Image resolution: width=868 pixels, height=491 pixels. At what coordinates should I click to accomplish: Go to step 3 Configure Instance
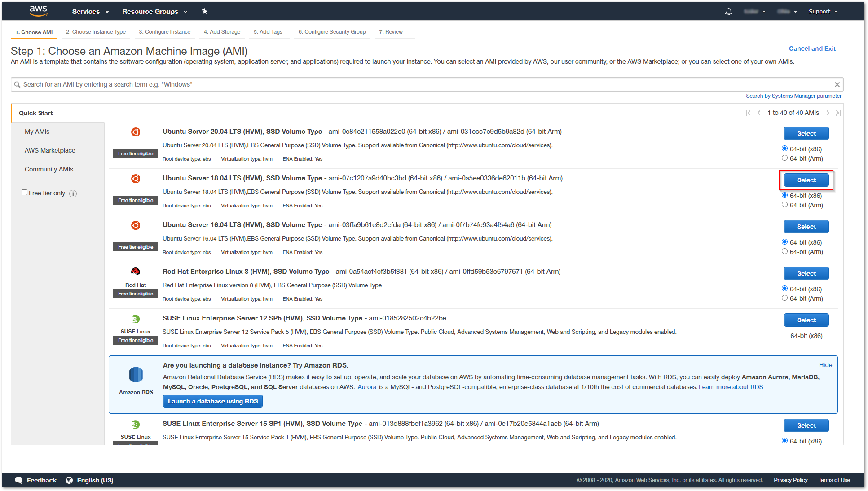pyautogui.click(x=164, y=32)
